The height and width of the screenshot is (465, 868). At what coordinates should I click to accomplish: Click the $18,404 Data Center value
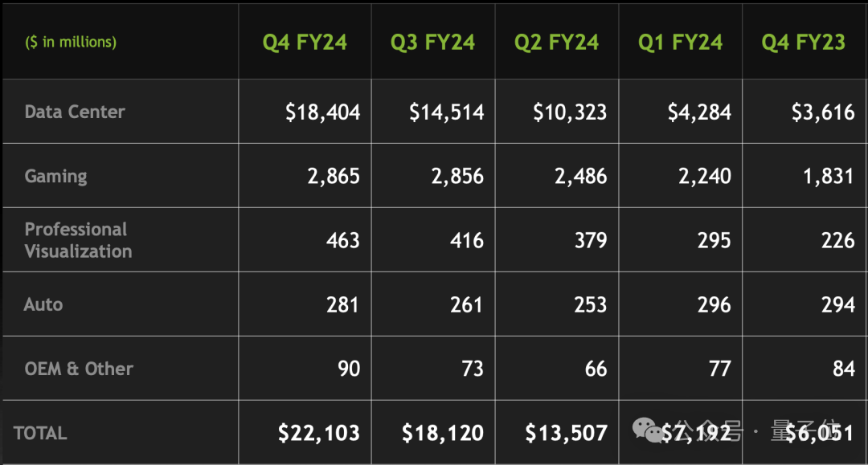323,112
